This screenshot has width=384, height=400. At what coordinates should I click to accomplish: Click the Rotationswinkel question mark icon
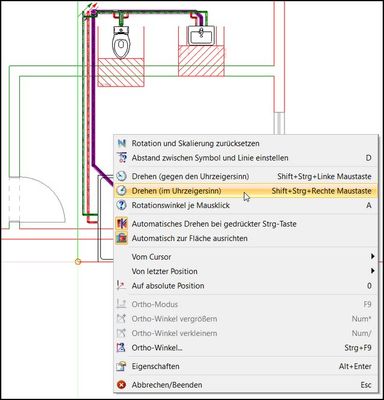pyautogui.click(x=122, y=205)
